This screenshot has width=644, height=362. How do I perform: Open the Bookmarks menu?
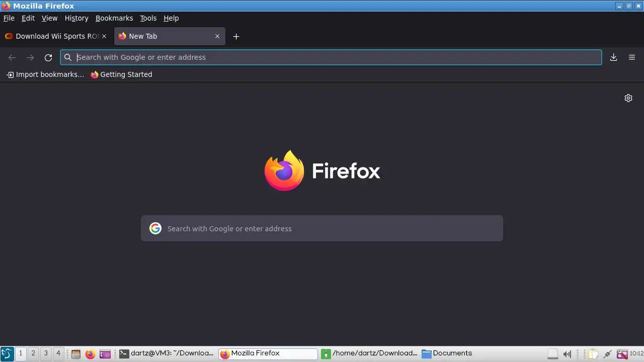click(114, 18)
